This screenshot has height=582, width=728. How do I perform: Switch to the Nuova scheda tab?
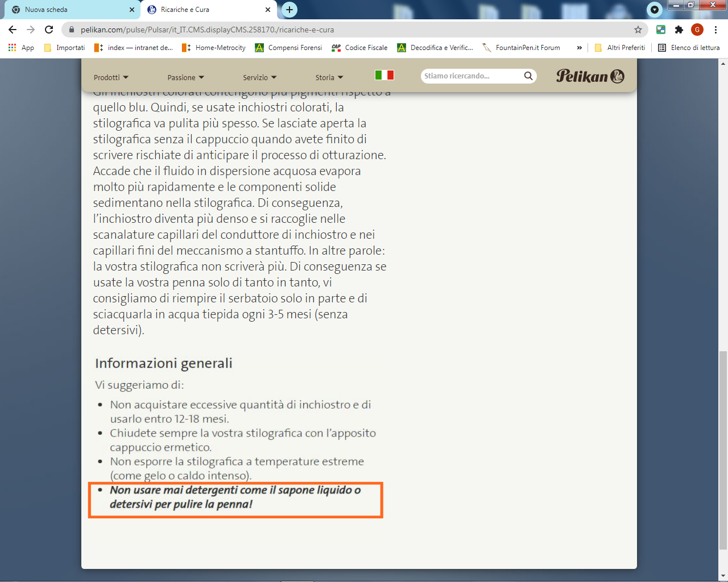(x=70, y=10)
